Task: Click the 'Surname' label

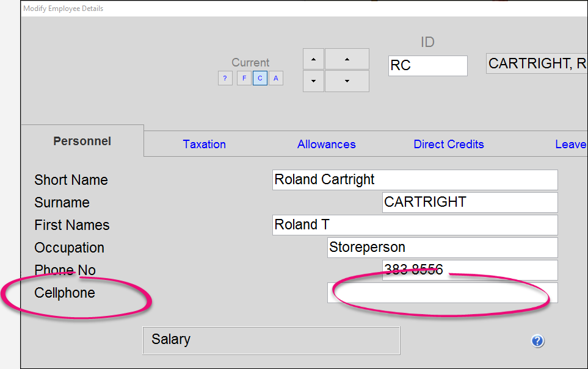Action: point(62,202)
